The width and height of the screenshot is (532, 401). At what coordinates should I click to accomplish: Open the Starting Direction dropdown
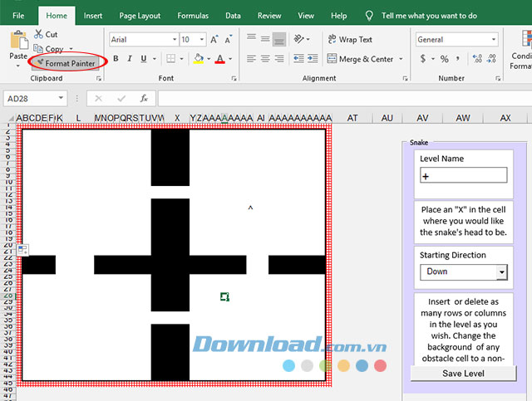pyautogui.click(x=501, y=271)
